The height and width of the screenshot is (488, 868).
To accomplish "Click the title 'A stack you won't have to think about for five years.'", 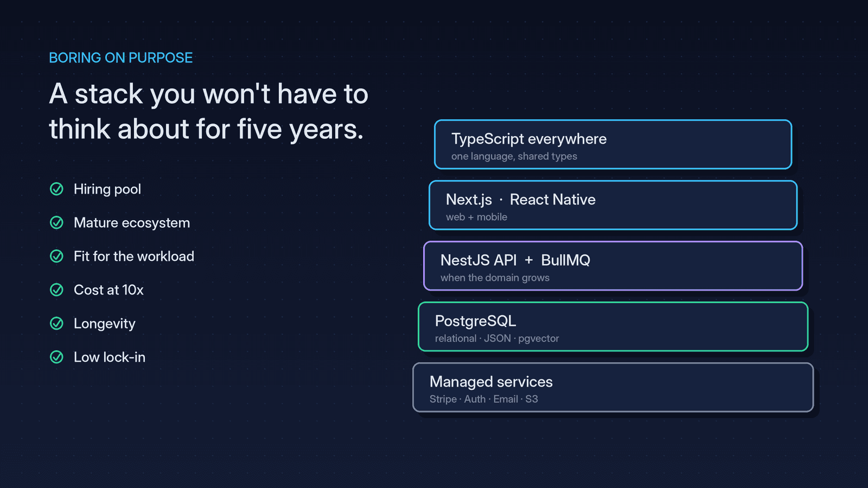I will (209, 111).
